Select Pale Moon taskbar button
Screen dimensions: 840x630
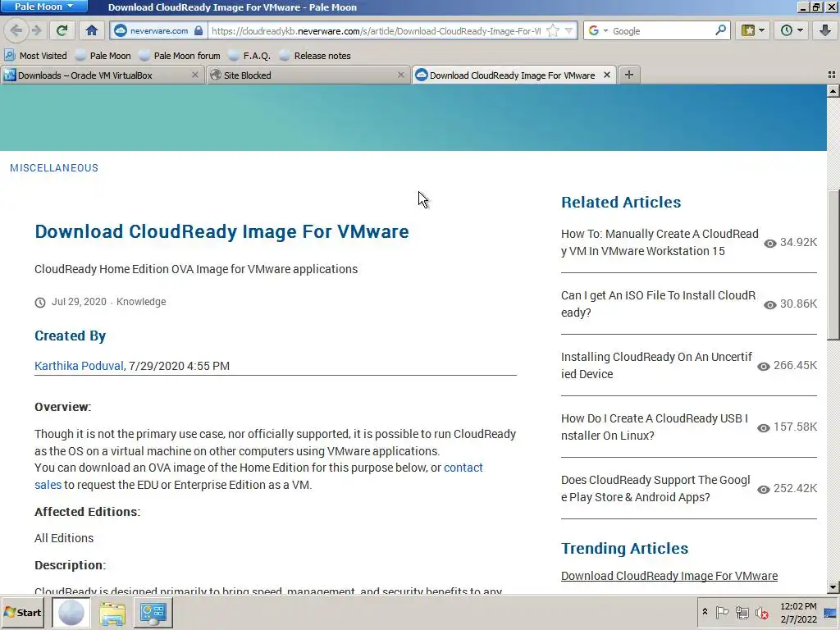(x=71, y=612)
